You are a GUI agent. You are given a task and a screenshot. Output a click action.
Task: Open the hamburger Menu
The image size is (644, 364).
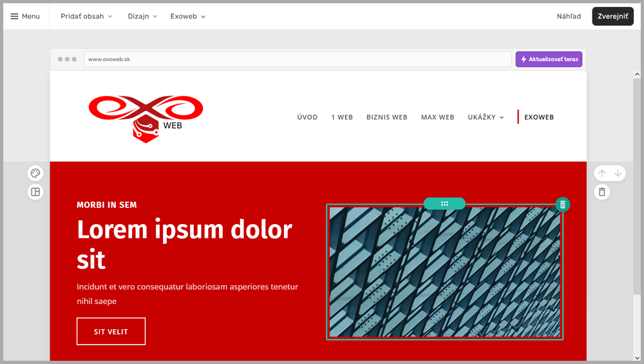[25, 17]
